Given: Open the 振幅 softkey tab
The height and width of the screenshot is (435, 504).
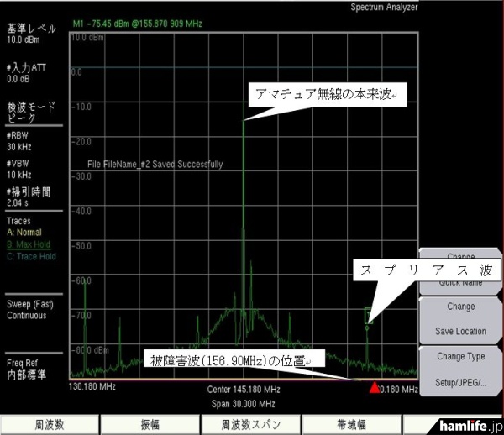Looking at the screenshot, I should tap(150, 425).
